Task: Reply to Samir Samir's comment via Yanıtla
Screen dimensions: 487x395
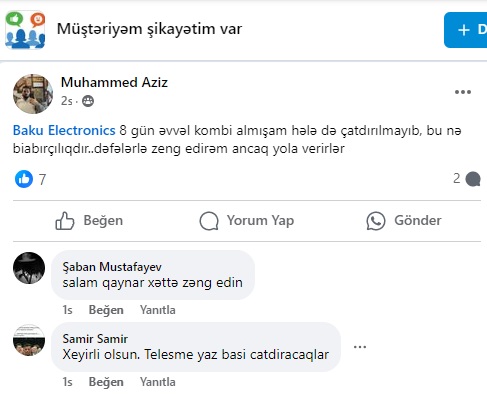Action: (158, 382)
